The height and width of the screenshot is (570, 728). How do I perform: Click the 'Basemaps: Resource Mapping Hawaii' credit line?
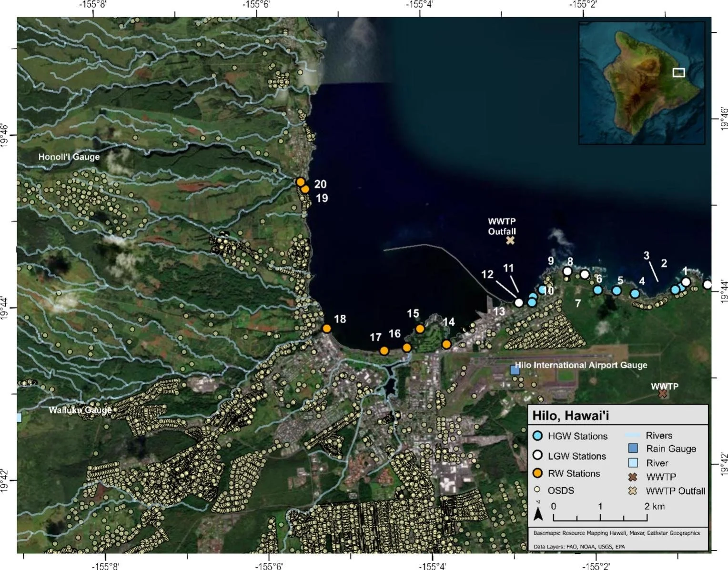point(617,533)
